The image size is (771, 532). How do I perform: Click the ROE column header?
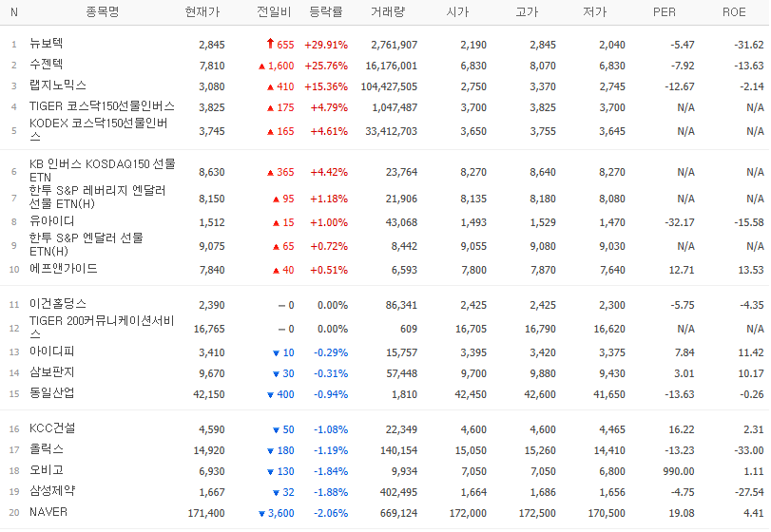734,11
